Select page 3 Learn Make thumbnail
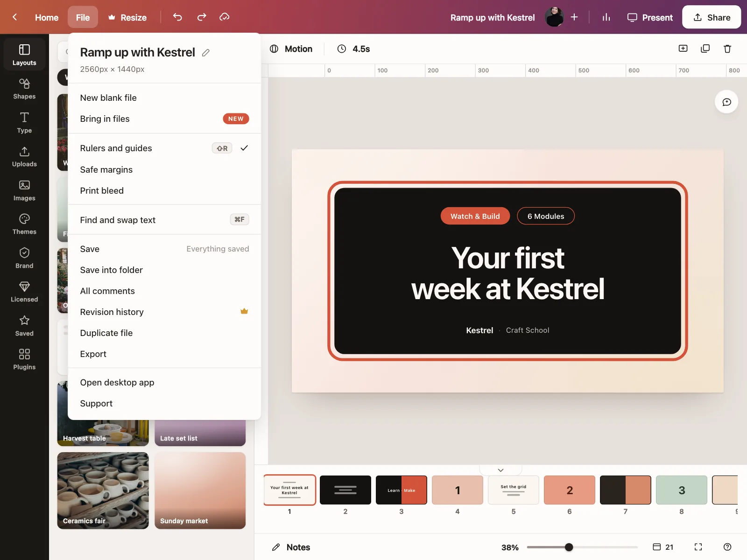This screenshot has height=560, width=747. 402,490
